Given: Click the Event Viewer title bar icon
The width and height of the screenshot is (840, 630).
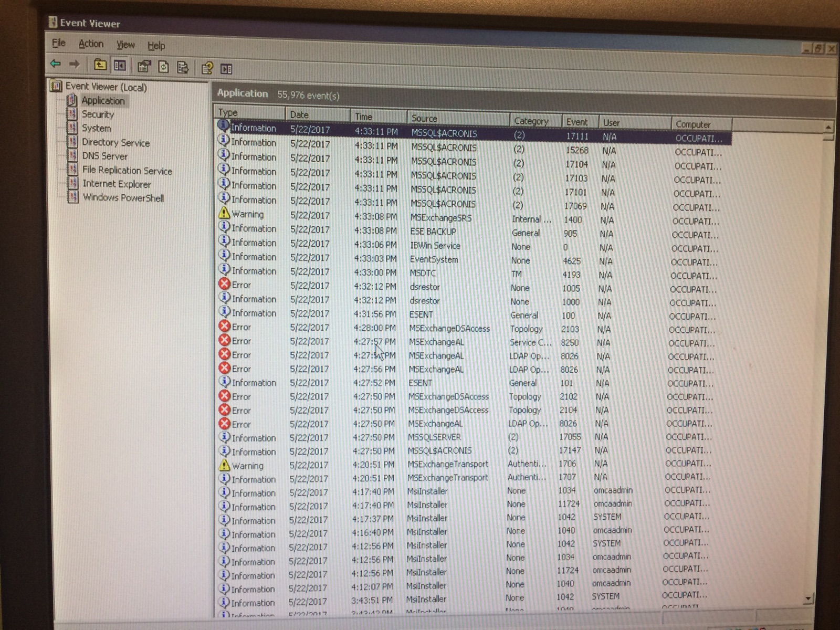Looking at the screenshot, I should (x=52, y=22).
